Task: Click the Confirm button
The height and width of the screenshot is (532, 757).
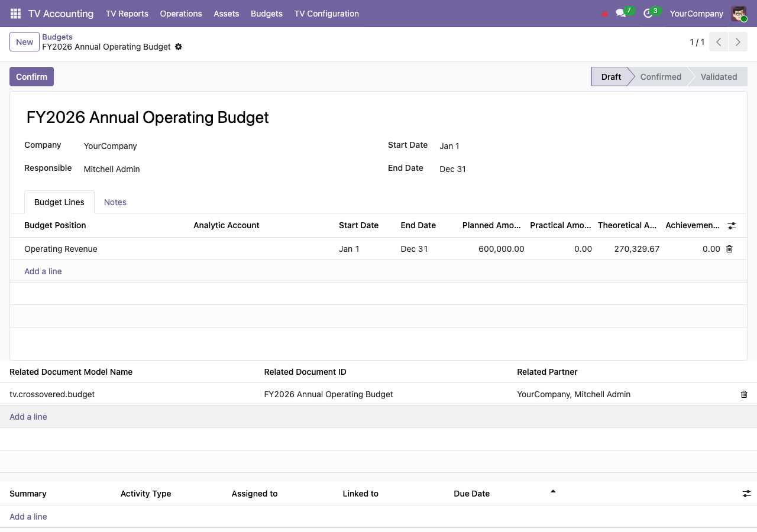Action: 31,77
